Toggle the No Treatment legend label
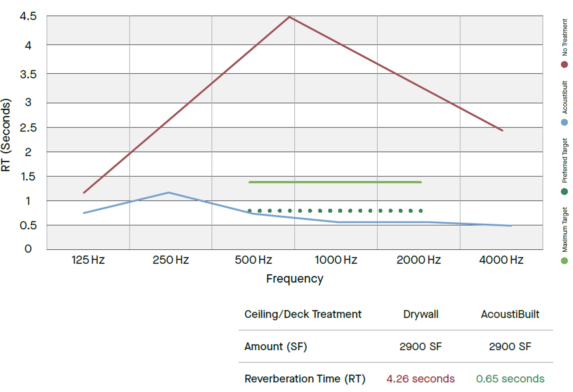The width and height of the screenshot is (573, 392). click(565, 37)
